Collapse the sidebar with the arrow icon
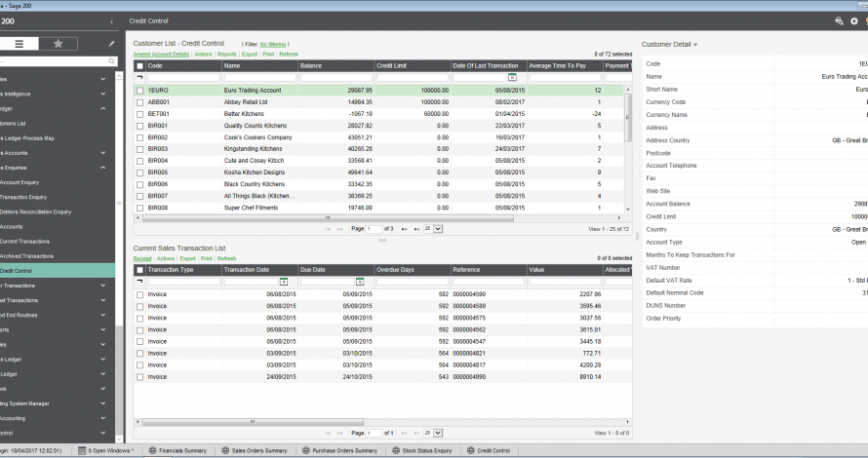Viewport: 868px width, 458px height. (112, 21)
